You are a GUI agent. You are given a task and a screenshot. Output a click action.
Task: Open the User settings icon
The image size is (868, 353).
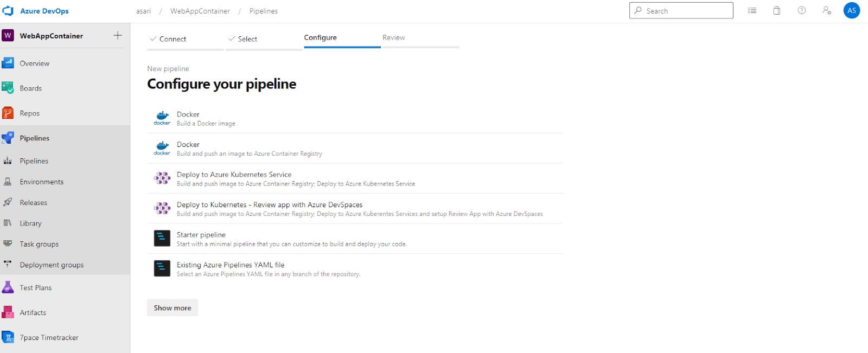(827, 10)
